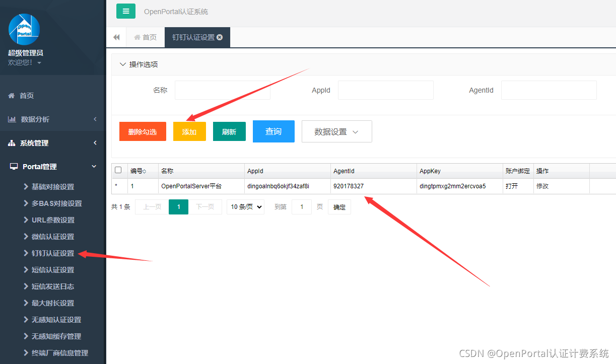This screenshot has width=616, height=364.
Task: Click 修改 link in the table row
Action: 542,186
